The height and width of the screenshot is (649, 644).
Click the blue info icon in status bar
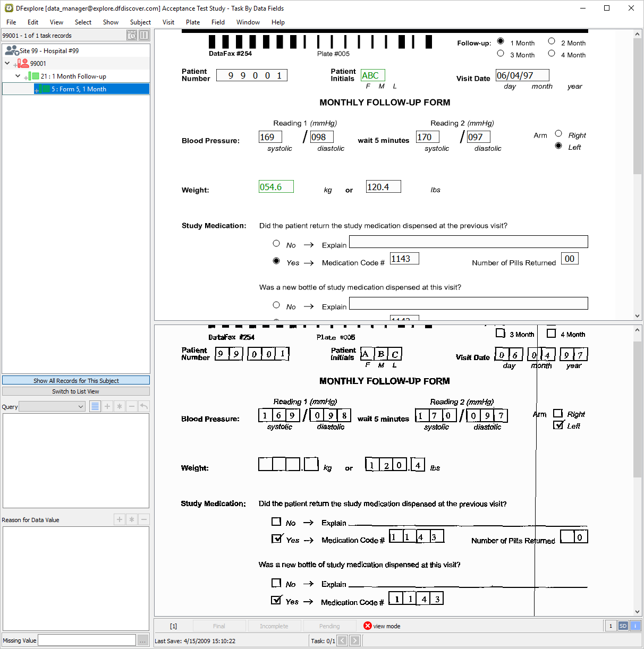click(x=635, y=626)
